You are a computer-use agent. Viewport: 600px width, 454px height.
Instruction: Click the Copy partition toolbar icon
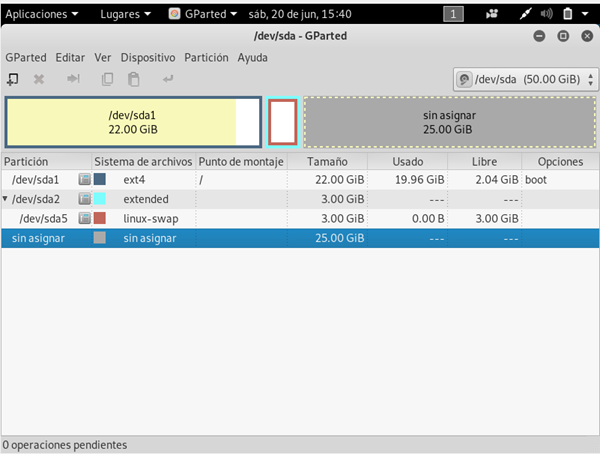[x=107, y=79]
